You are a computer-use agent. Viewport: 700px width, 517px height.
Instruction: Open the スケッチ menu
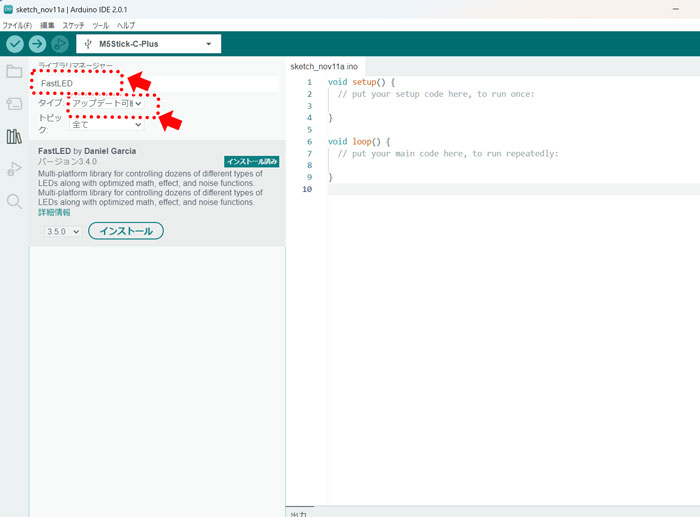tap(73, 25)
